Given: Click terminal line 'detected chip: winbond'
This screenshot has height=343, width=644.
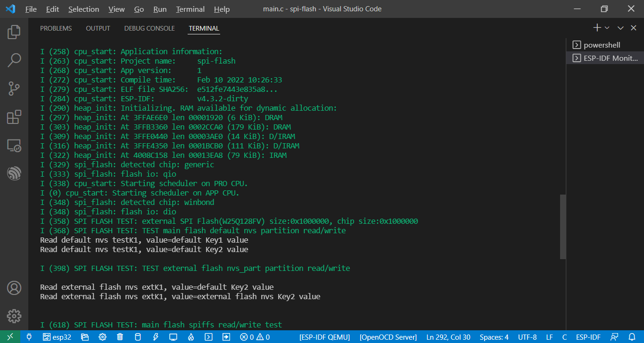Looking at the screenshot, I should 127,202.
